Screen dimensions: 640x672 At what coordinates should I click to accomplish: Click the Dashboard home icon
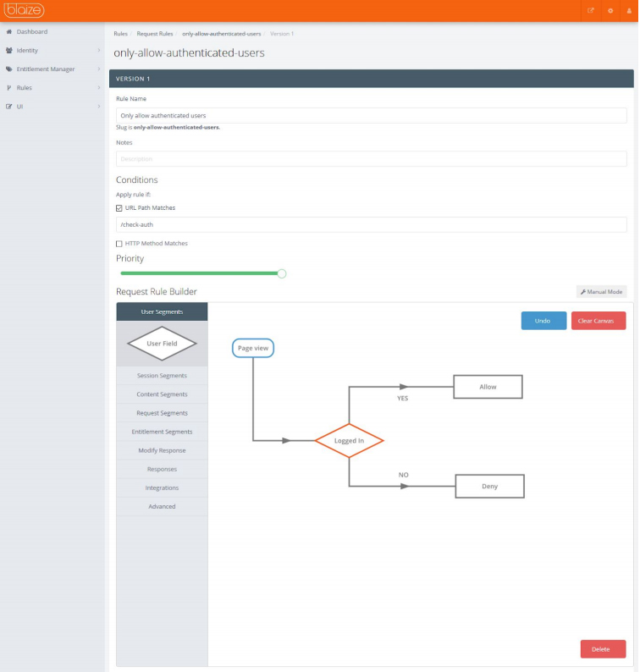pos(8,32)
